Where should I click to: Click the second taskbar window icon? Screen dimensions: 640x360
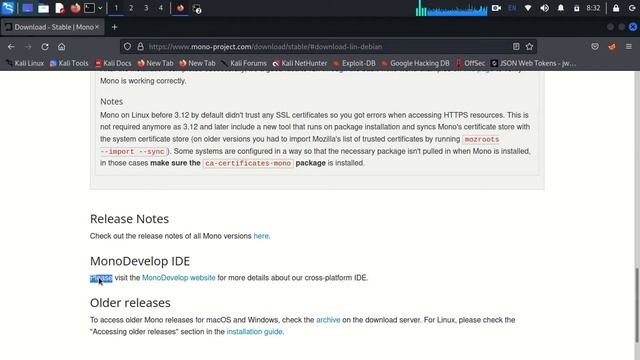(x=197, y=9)
